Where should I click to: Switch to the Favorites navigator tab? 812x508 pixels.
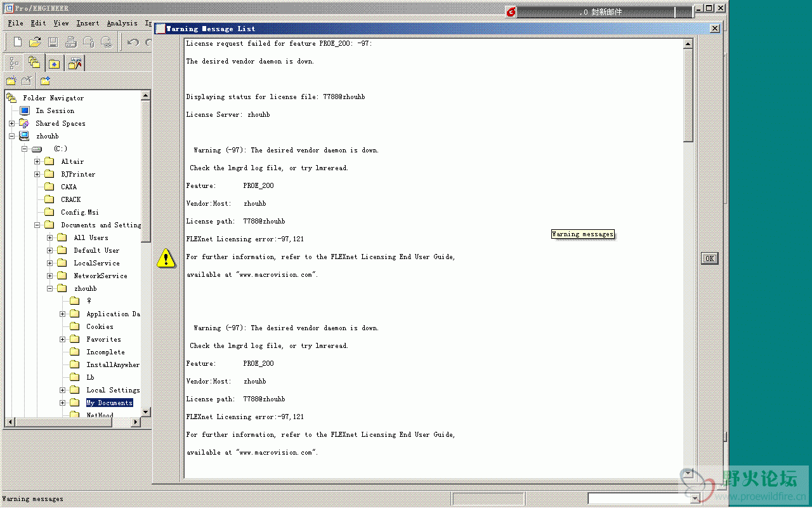point(55,63)
